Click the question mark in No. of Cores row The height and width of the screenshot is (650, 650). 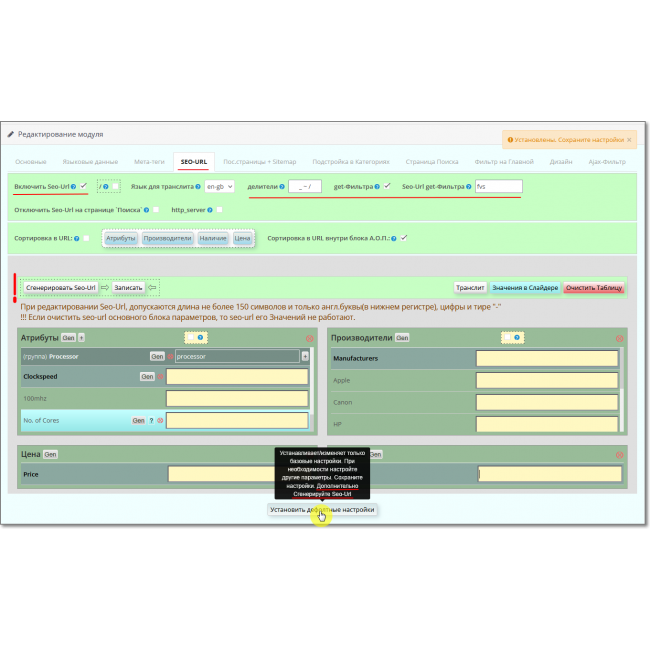click(x=151, y=421)
